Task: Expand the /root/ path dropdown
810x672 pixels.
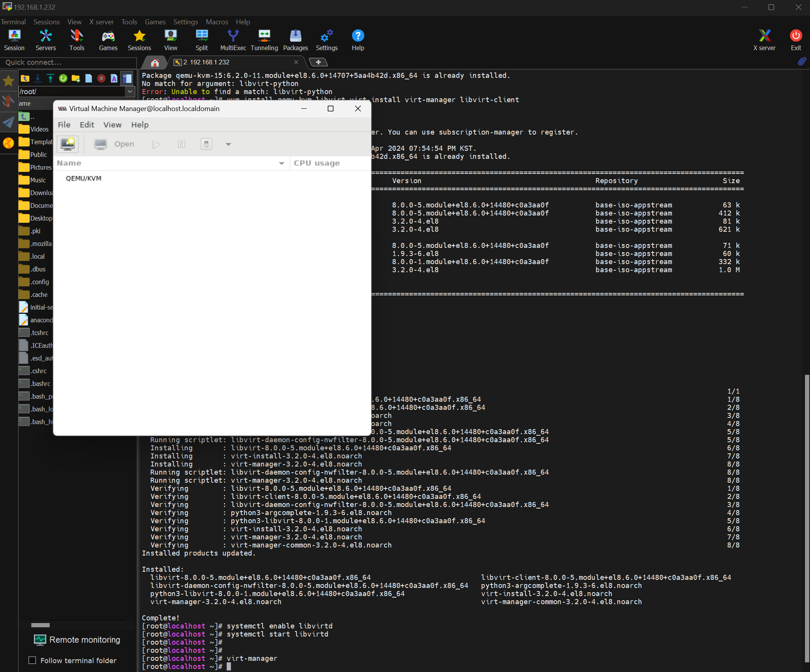Action: (x=130, y=91)
